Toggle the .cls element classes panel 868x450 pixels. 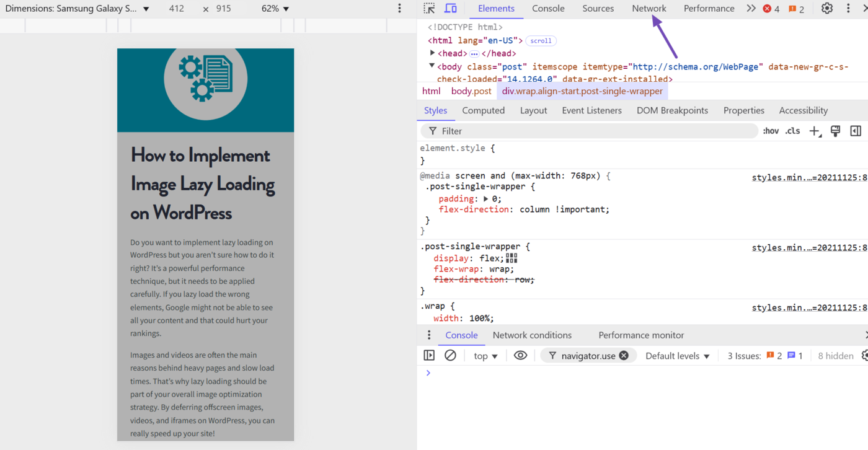click(793, 131)
